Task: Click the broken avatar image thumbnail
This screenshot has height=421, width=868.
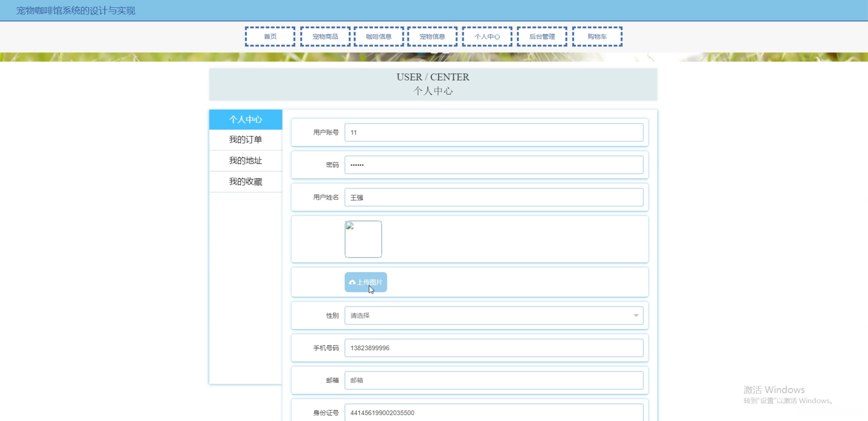Action: coord(363,239)
